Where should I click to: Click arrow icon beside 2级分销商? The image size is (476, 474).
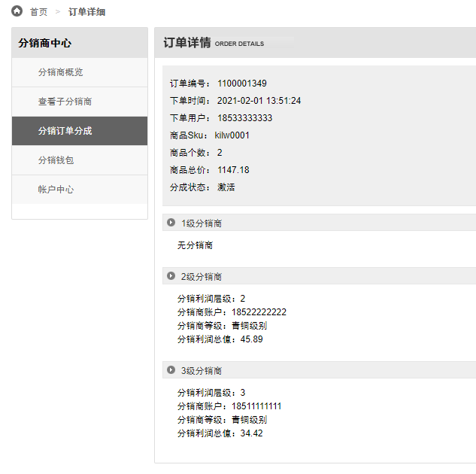(171, 275)
